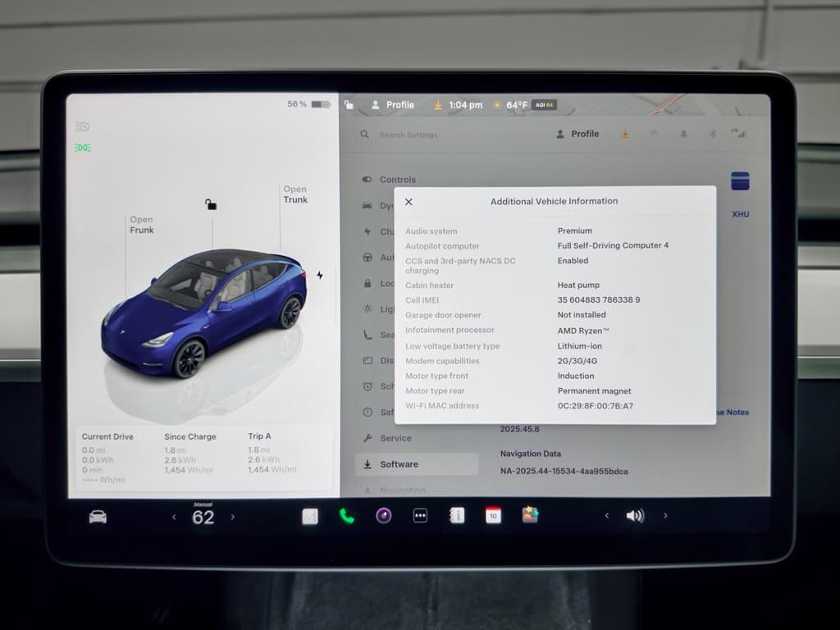Select Service in the settings sidebar
The image size is (840, 630).
398,438
